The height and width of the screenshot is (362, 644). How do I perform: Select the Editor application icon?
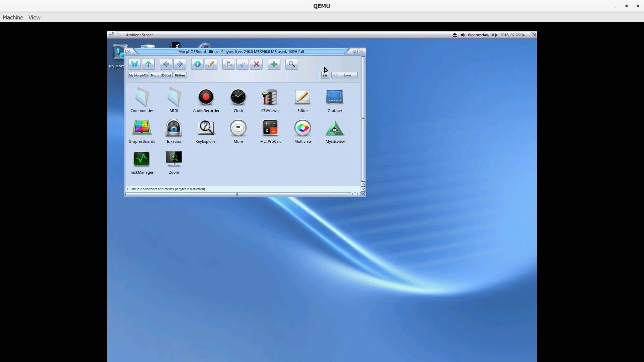pyautogui.click(x=303, y=100)
